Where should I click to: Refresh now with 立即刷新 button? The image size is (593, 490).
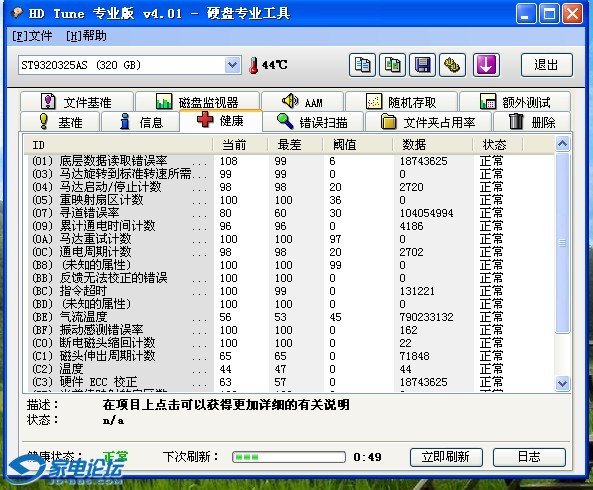coord(446,457)
